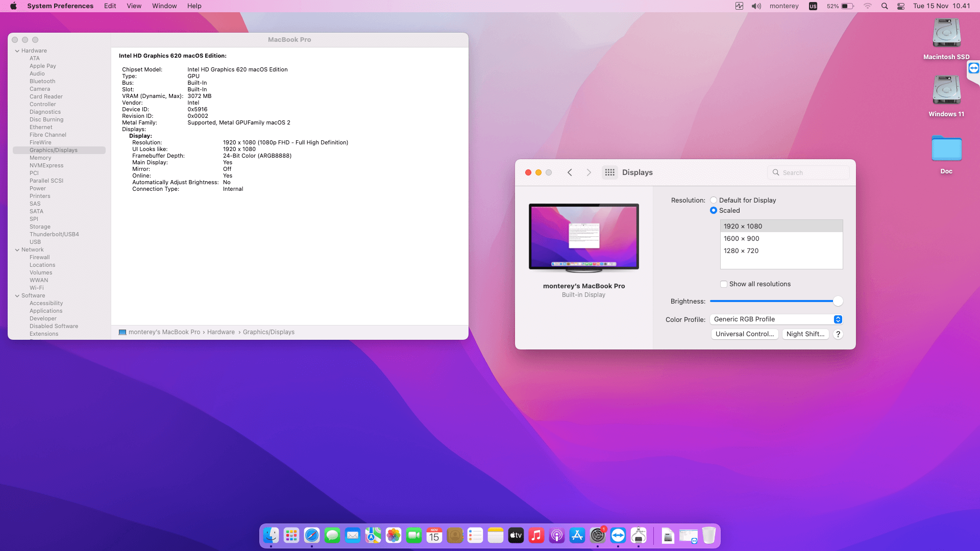The height and width of the screenshot is (551, 980).
Task: Click the Night Shift button
Action: [x=805, y=334]
